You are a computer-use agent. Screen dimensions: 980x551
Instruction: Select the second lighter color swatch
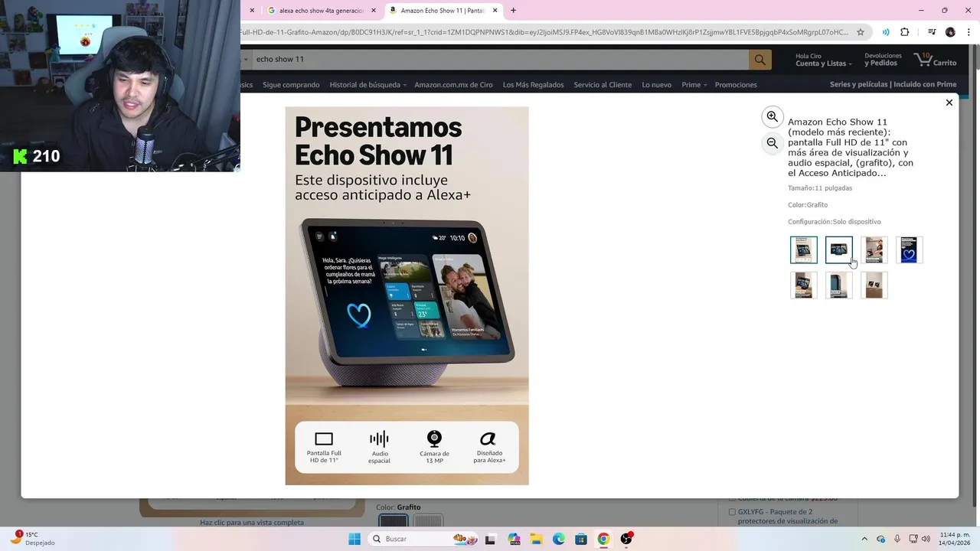pyautogui.click(x=428, y=521)
